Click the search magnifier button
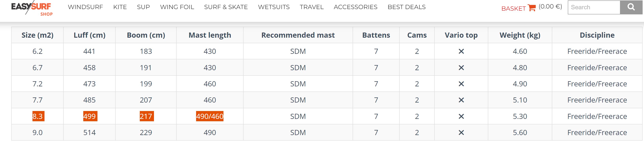 pos(631,7)
